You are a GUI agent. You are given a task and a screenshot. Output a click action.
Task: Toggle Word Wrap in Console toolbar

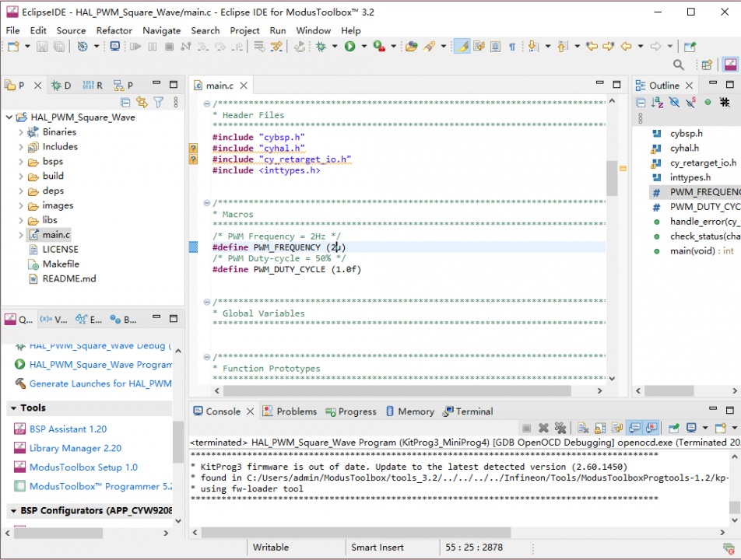pos(617,428)
